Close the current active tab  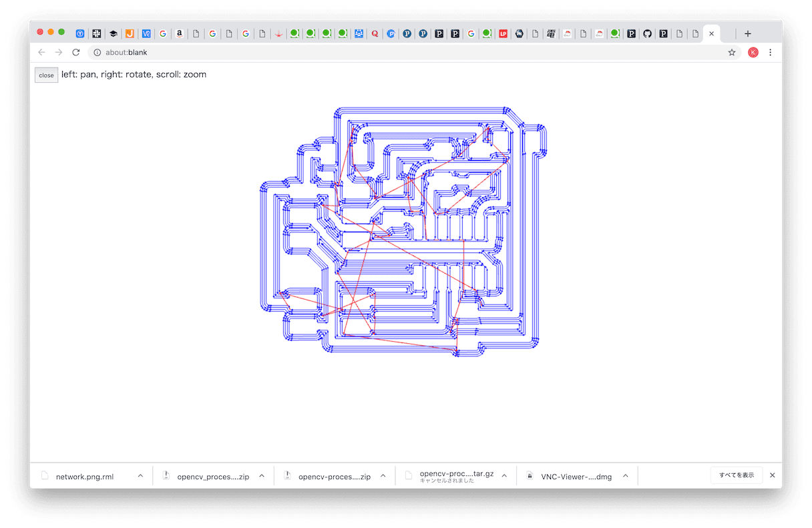click(x=712, y=33)
